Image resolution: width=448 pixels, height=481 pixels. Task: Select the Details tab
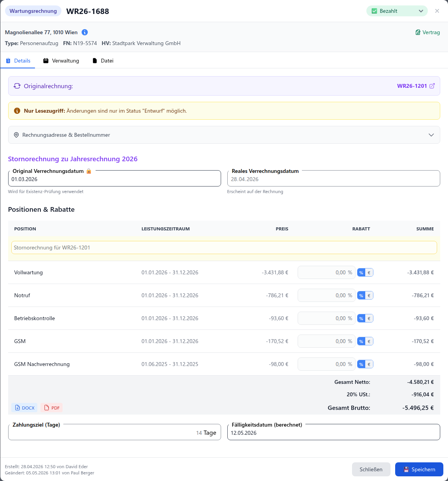pos(18,61)
